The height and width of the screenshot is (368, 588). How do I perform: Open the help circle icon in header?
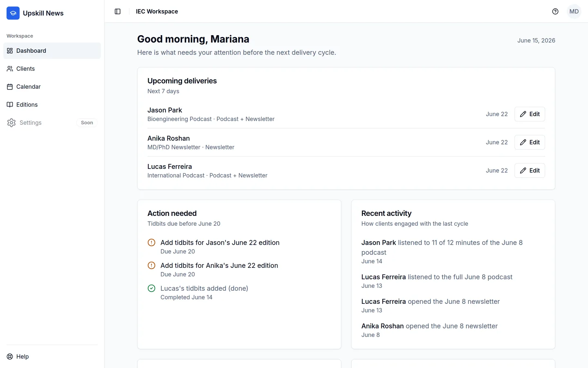point(555,11)
